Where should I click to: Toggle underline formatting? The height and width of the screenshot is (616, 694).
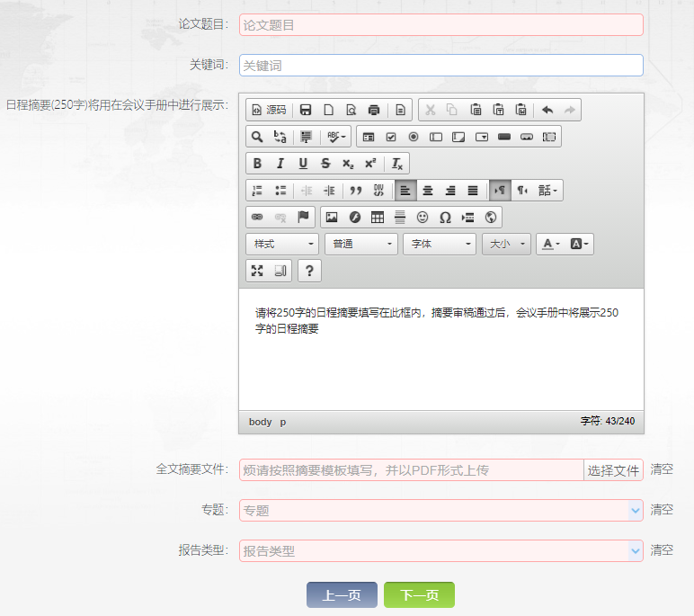click(x=303, y=164)
